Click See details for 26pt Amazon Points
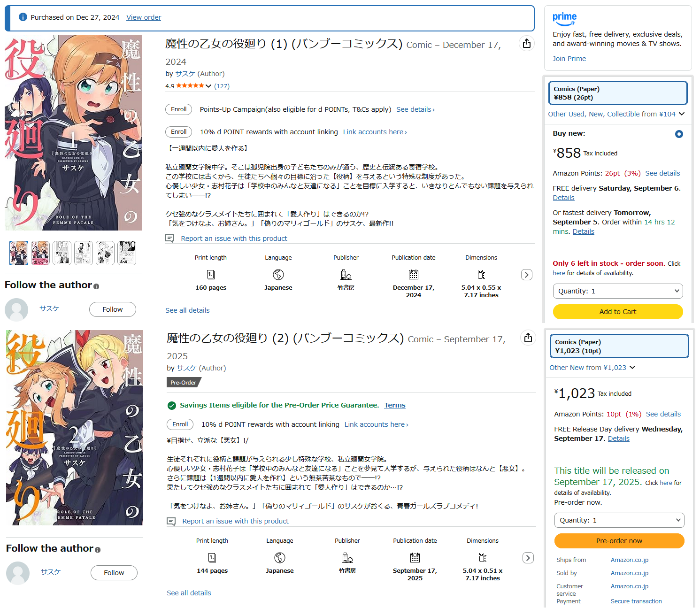This screenshot has width=700, height=608. point(662,173)
